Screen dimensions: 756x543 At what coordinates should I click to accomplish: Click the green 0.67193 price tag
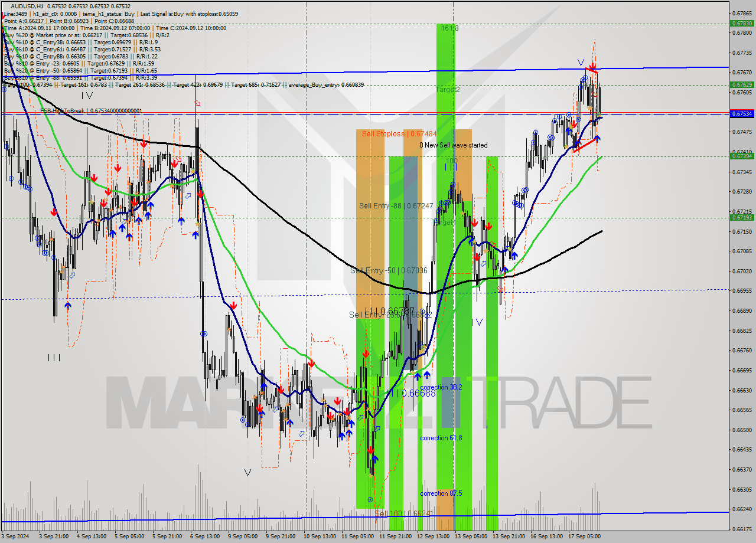coord(742,218)
